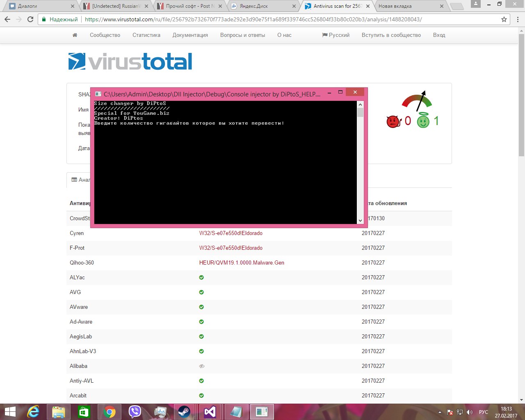This screenshot has width=525, height=420.
Task: Click the AhnLab-V3 antivirus name
Action: 83,351
